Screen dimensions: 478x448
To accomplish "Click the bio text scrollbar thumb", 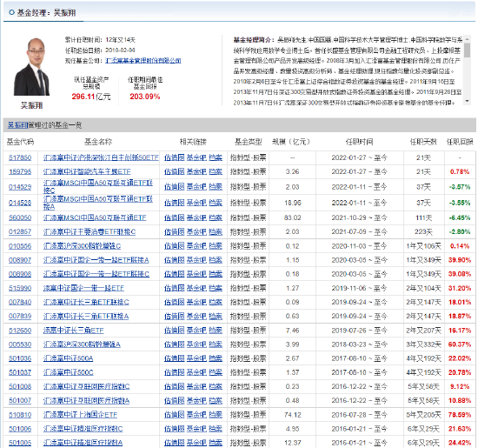I will [x=467, y=50].
